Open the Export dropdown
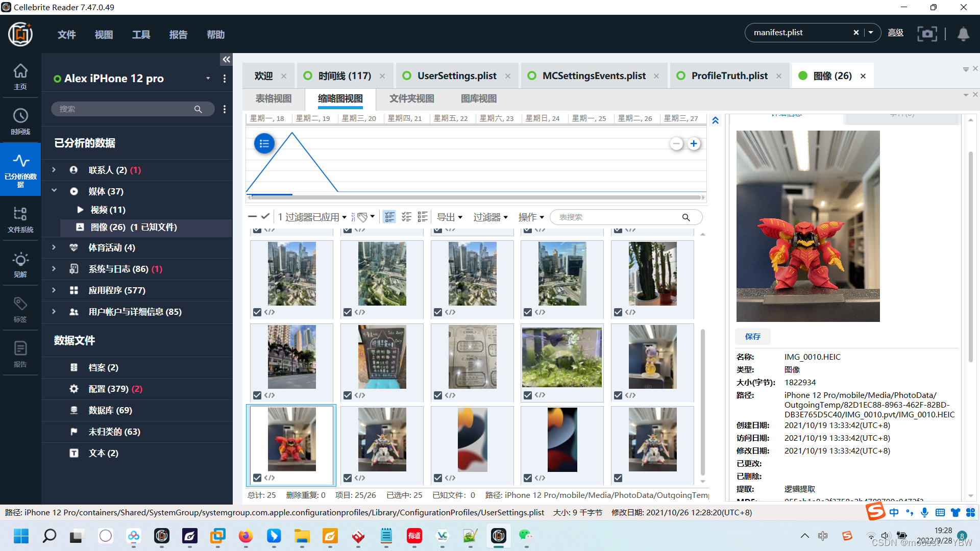This screenshot has width=980, height=551. (x=450, y=217)
